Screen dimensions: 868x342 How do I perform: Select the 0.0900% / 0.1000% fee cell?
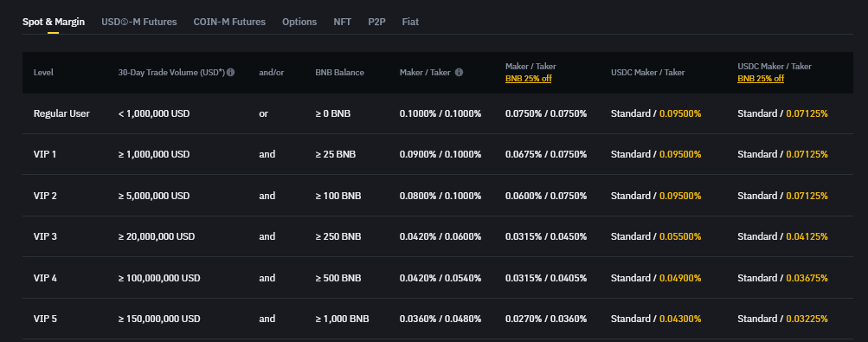(440, 154)
